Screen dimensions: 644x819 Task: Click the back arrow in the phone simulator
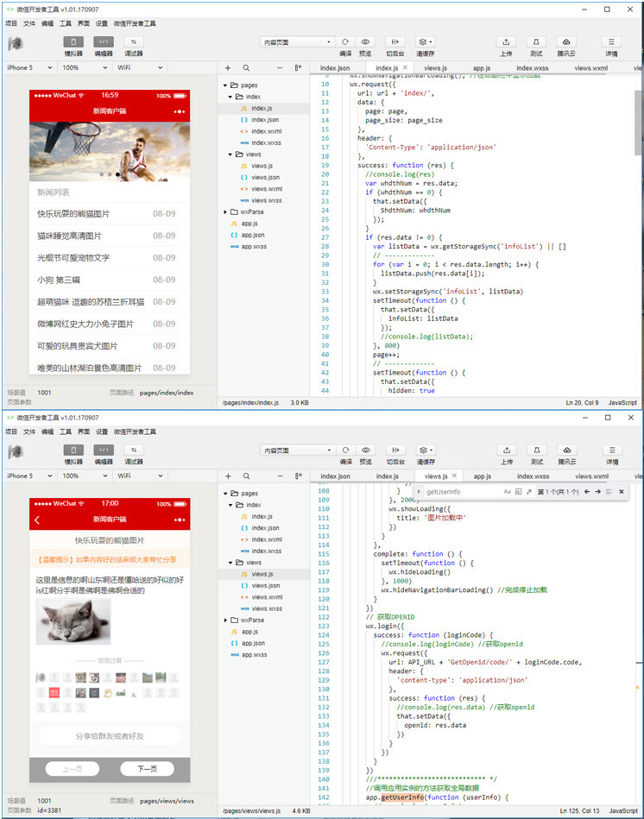tap(37, 520)
